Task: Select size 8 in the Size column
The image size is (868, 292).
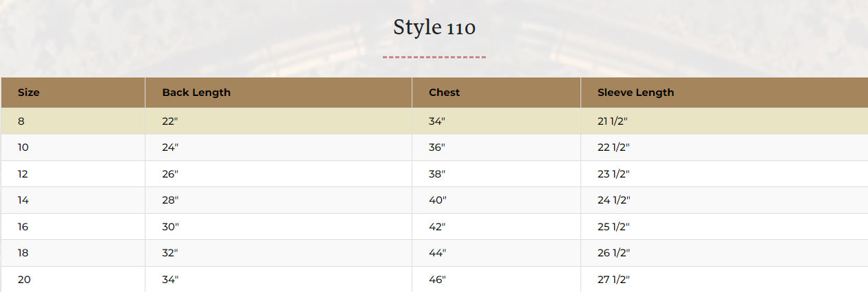Action: pyautogui.click(x=21, y=121)
